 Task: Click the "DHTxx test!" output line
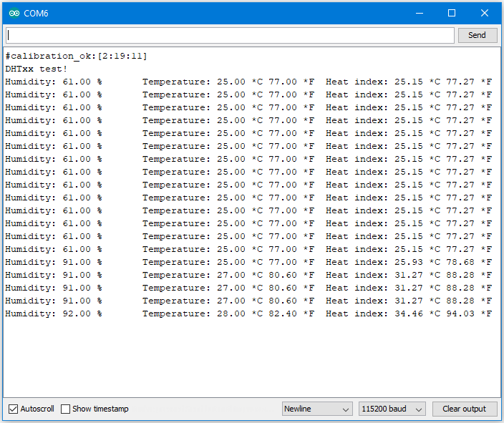point(37,69)
